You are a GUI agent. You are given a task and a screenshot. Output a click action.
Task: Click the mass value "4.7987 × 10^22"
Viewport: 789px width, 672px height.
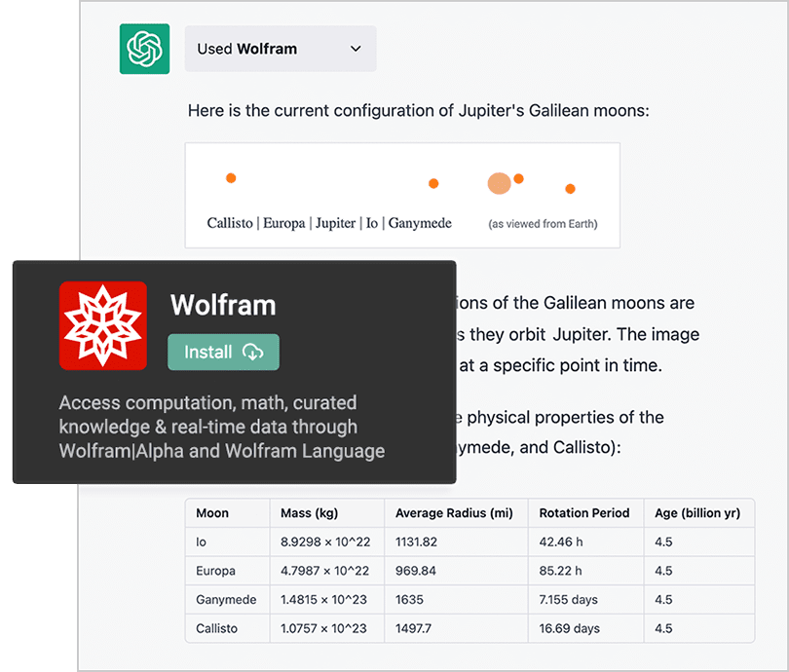click(x=324, y=571)
